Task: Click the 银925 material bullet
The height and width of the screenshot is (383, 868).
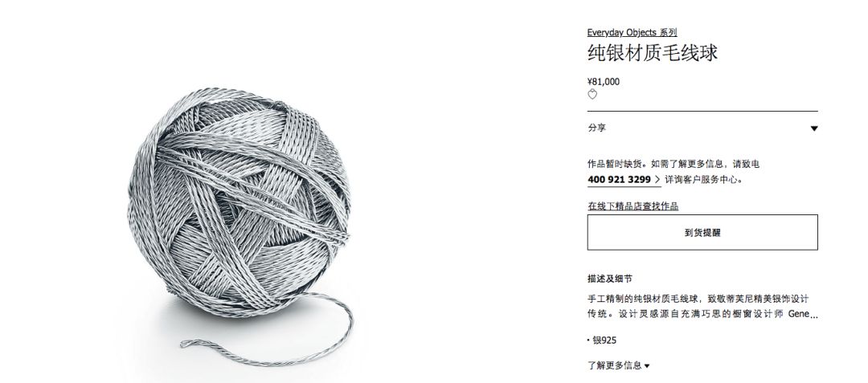Action: (x=602, y=340)
